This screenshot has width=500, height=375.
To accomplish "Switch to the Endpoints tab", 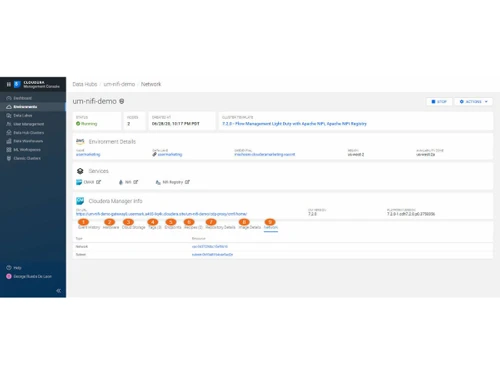I will coord(173,227).
